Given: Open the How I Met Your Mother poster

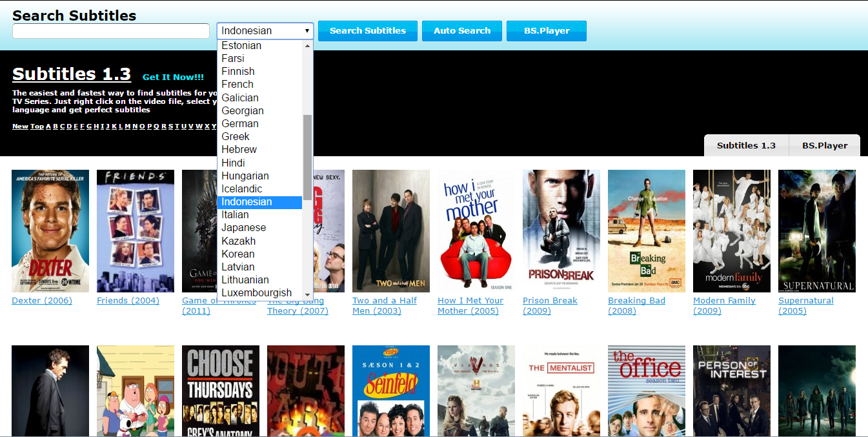Looking at the screenshot, I should coord(476,231).
